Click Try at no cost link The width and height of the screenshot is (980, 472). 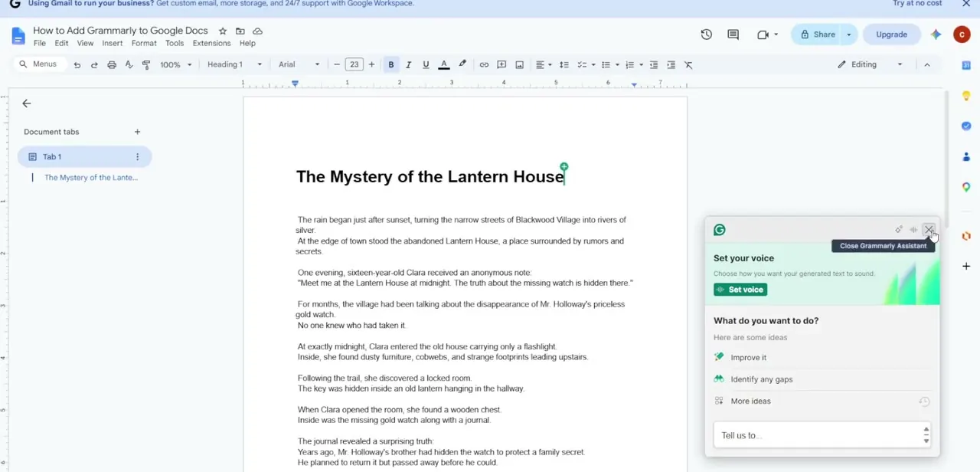click(x=917, y=4)
